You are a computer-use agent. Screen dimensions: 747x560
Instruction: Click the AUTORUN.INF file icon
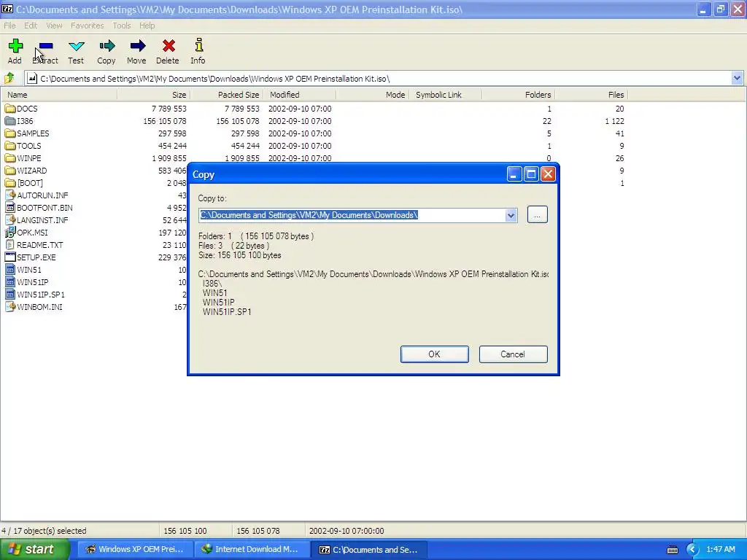[x=10, y=195]
